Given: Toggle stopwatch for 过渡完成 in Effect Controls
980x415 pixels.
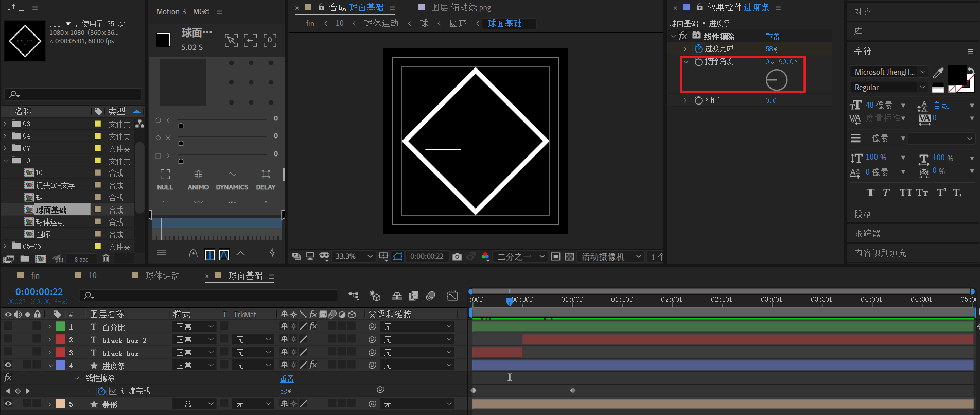Looking at the screenshot, I should pyautogui.click(x=698, y=49).
